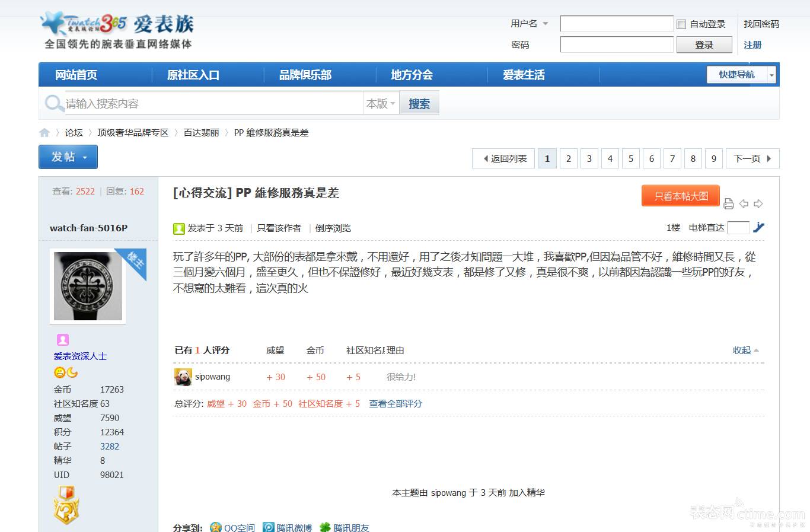
Task: Click the 找回密码 link
Action: pyautogui.click(x=761, y=24)
